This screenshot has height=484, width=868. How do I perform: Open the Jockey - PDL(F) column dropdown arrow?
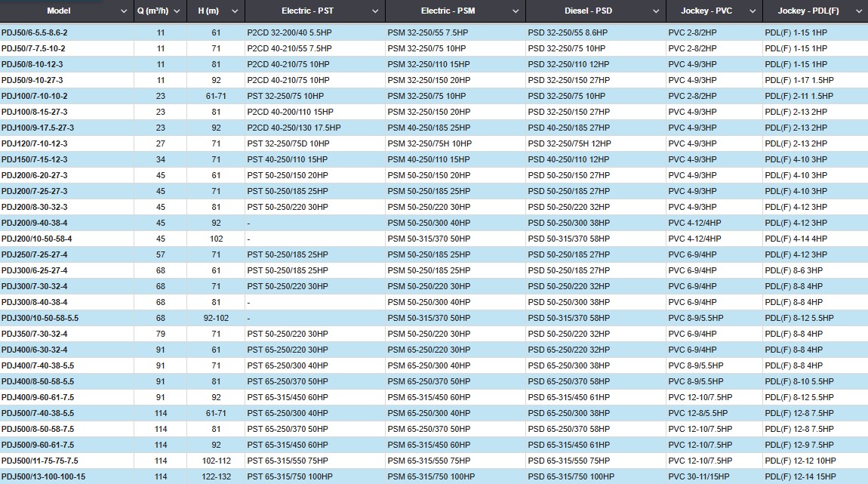click(859, 11)
